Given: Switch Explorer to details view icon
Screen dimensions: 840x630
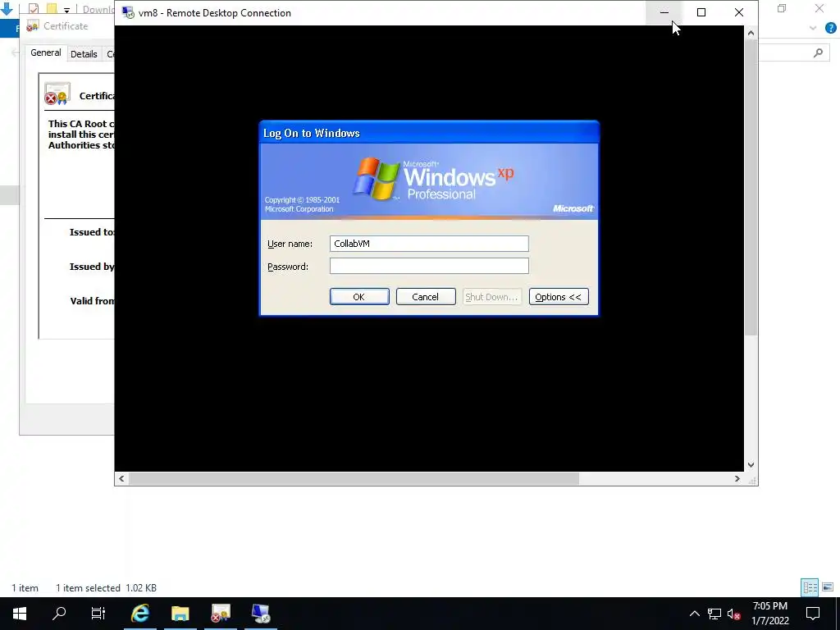Looking at the screenshot, I should point(810,587).
